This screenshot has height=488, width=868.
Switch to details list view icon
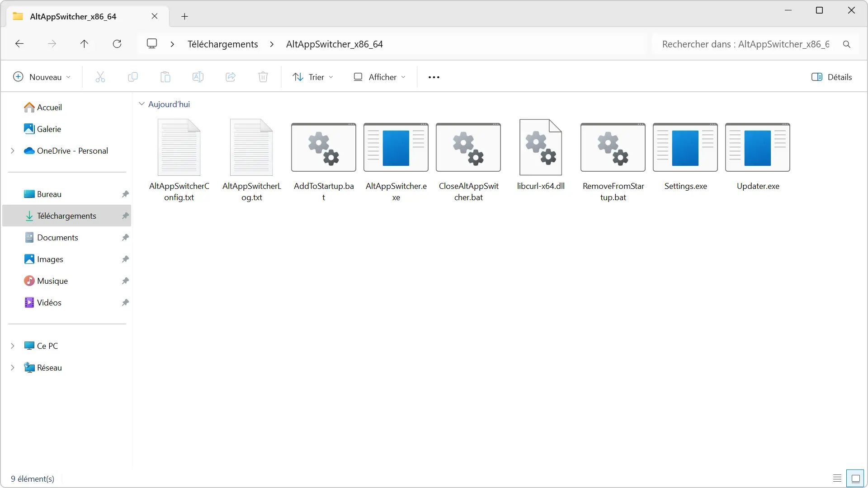pos(837,478)
